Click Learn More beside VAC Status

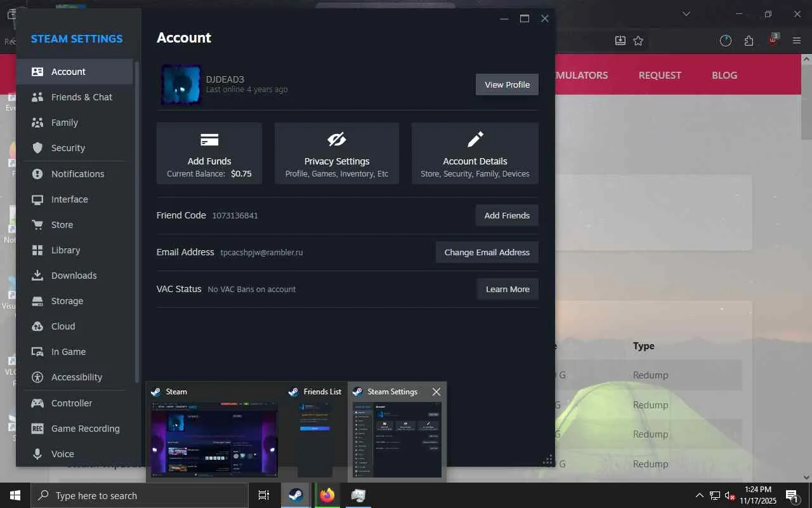(x=507, y=289)
